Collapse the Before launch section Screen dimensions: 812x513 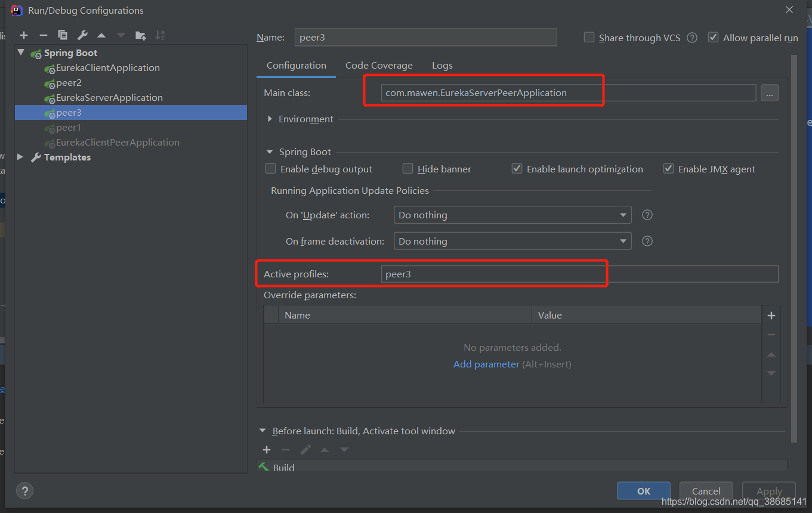[x=263, y=431]
